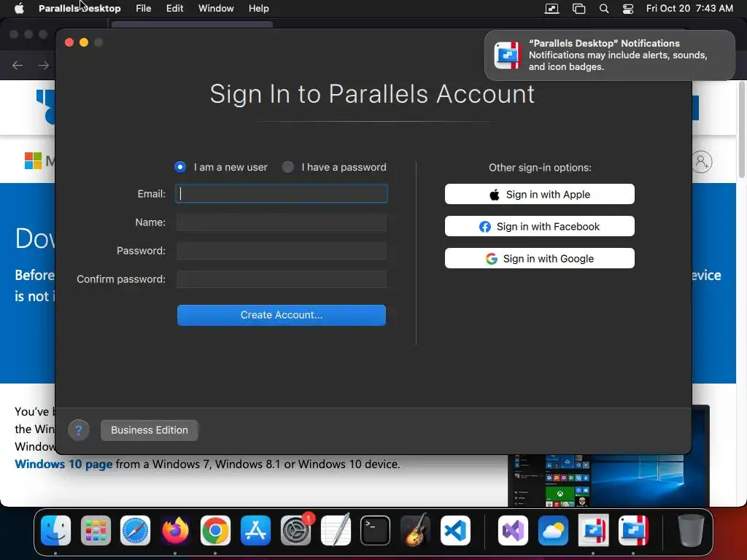This screenshot has width=747, height=560.
Task: Click the account sign-in icon on Microsoft page
Action: click(x=702, y=162)
